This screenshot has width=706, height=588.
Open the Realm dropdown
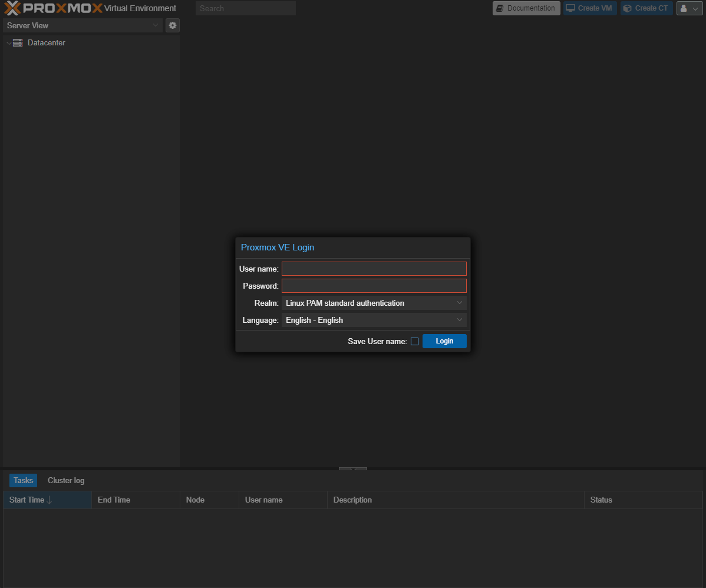click(x=460, y=303)
